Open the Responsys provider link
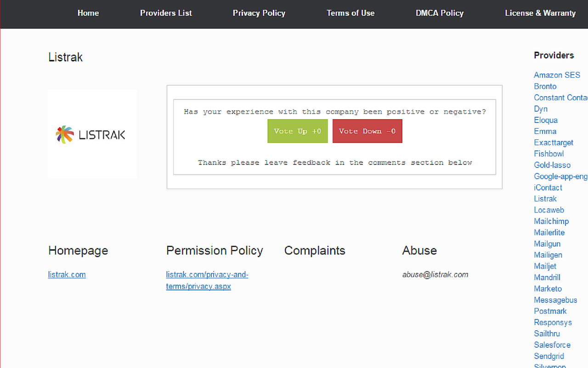This screenshot has height=368, width=588. [x=553, y=322]
